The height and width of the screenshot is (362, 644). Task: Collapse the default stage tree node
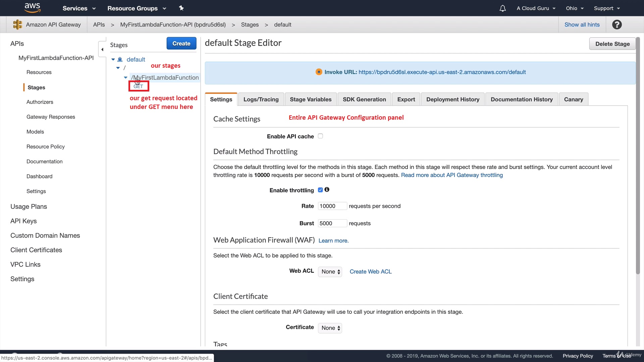click(x=113, y=59)
